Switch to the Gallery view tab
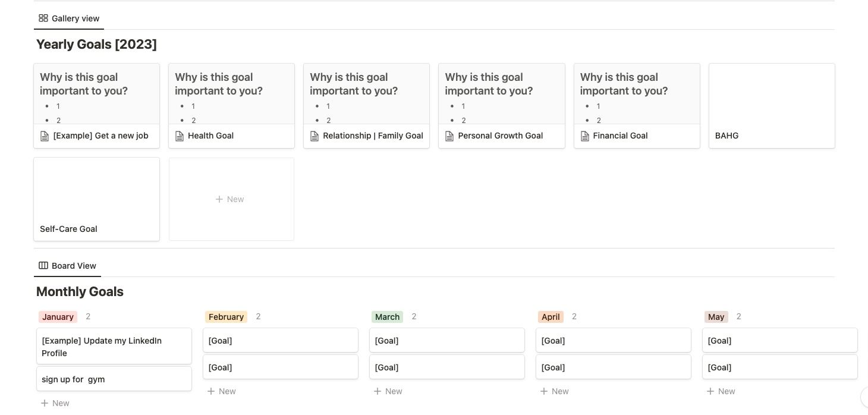 pyautogui.click(x=69, y=18)
